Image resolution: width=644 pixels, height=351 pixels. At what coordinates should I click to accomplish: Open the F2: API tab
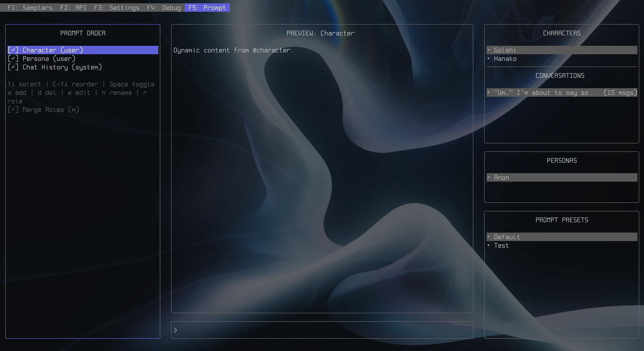[x=74, y=8]
